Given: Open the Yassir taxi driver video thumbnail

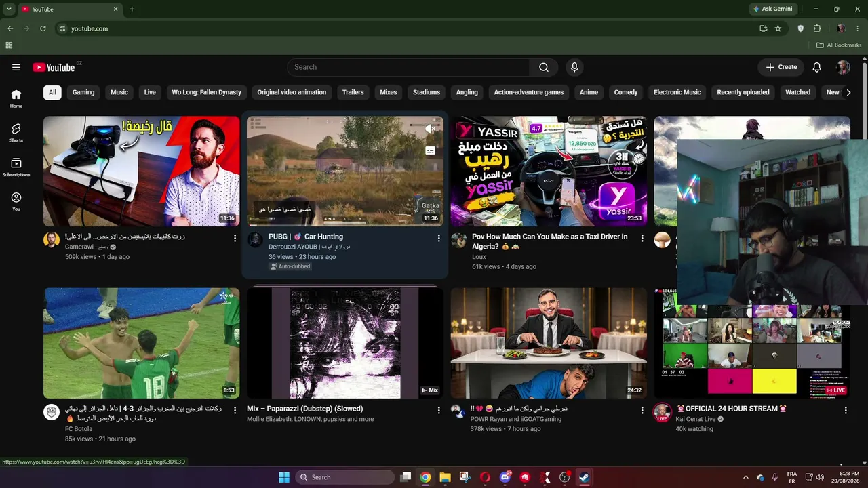Looking at the screenshot, I should [549, 171].
